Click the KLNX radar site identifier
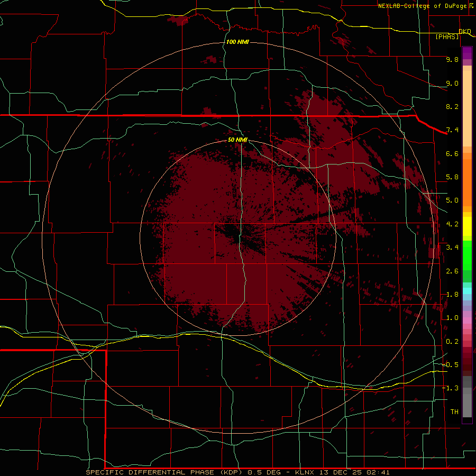Image resolution: width=476 pixels, height=476 pixels. (x=305, y=472)
